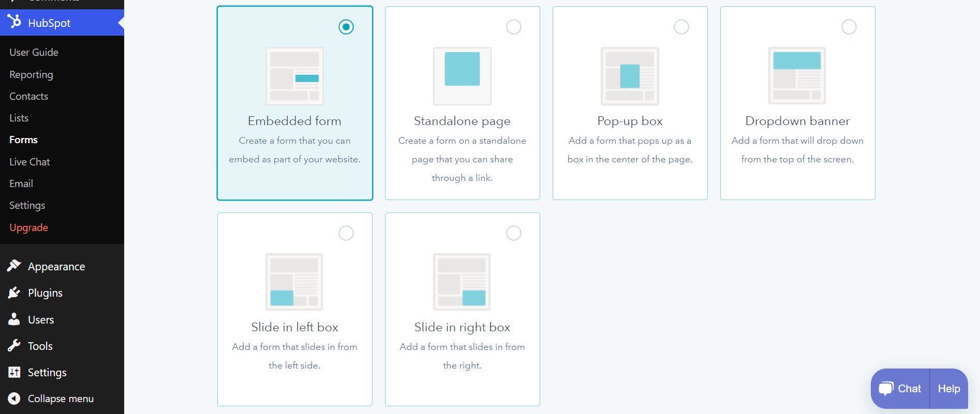Open the Plugins admin menu label
The height and width of the screenshot is (414, 980).
tap(45, 293)
